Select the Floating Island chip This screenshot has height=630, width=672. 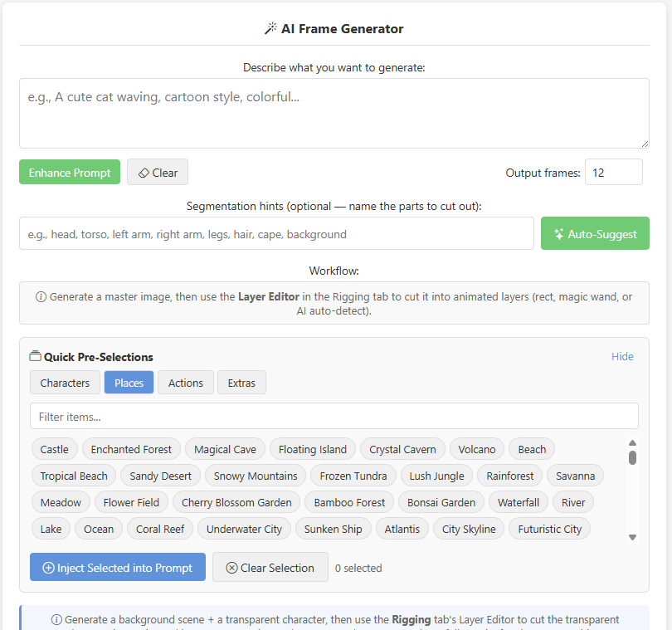click(313, 449)
